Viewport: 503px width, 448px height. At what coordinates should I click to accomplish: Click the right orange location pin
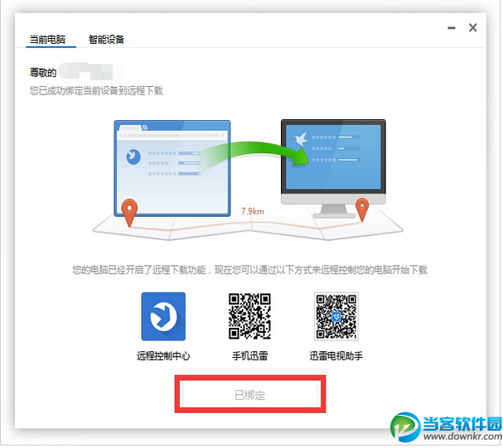[x=362, y=210]
